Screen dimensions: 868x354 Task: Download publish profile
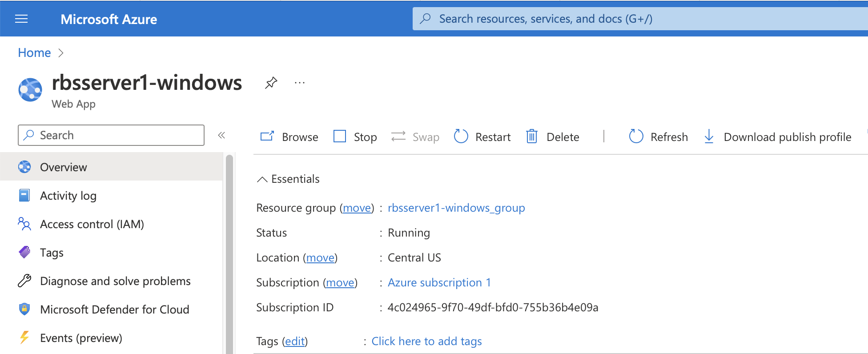click(x=777, y=137)
